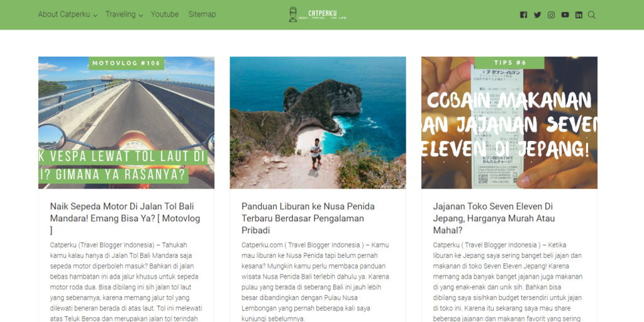The image size is (644, 322).
Task: Open the About Catperku menu
Action: pyautogui.click(x=64, y=14)
